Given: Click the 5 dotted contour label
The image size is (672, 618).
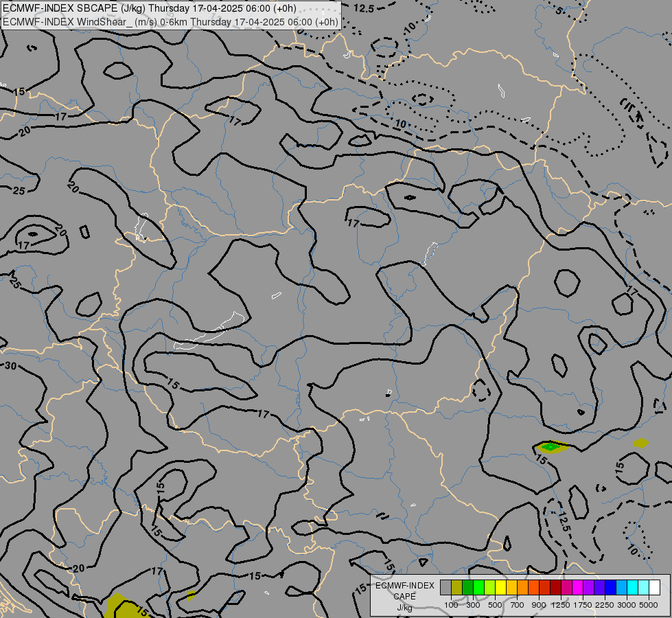Looking at the screenshot, I should 559,10.
